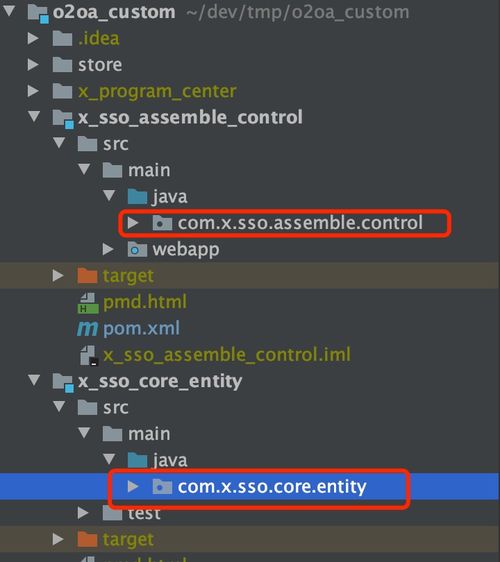This screenshot has width=500, height=562.
Task: Click the .idea folder icon
Action: [62, 38]
